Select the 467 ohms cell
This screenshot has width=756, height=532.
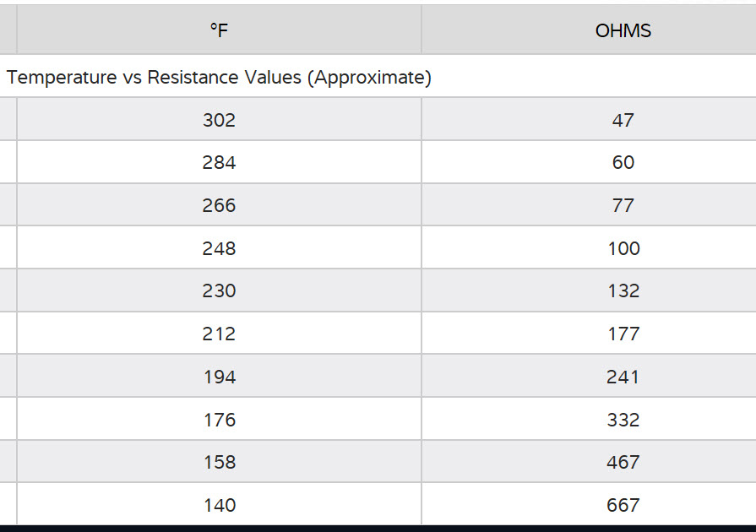[623, 462]
